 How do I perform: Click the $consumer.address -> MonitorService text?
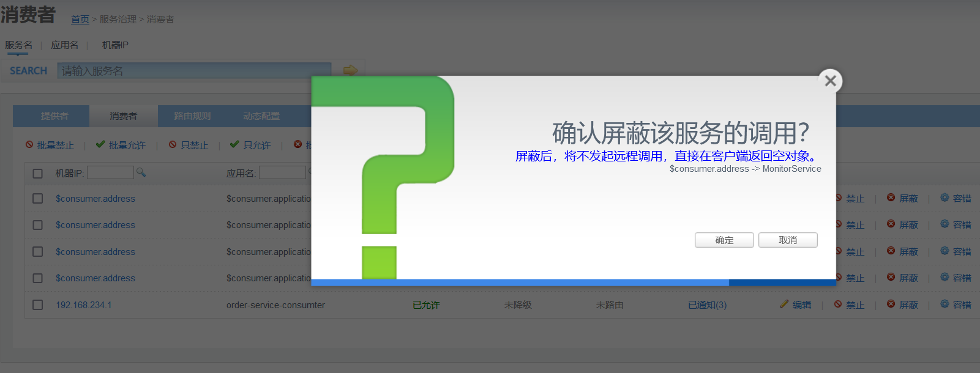746,169
